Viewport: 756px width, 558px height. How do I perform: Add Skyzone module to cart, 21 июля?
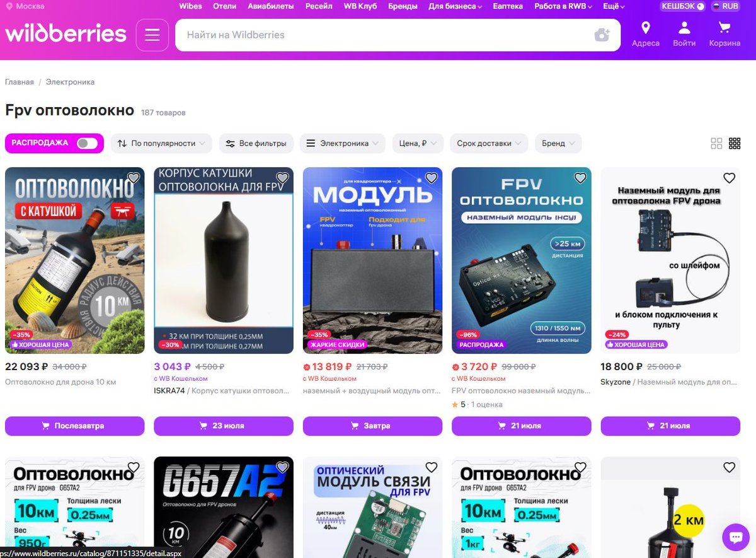[670, 426]
